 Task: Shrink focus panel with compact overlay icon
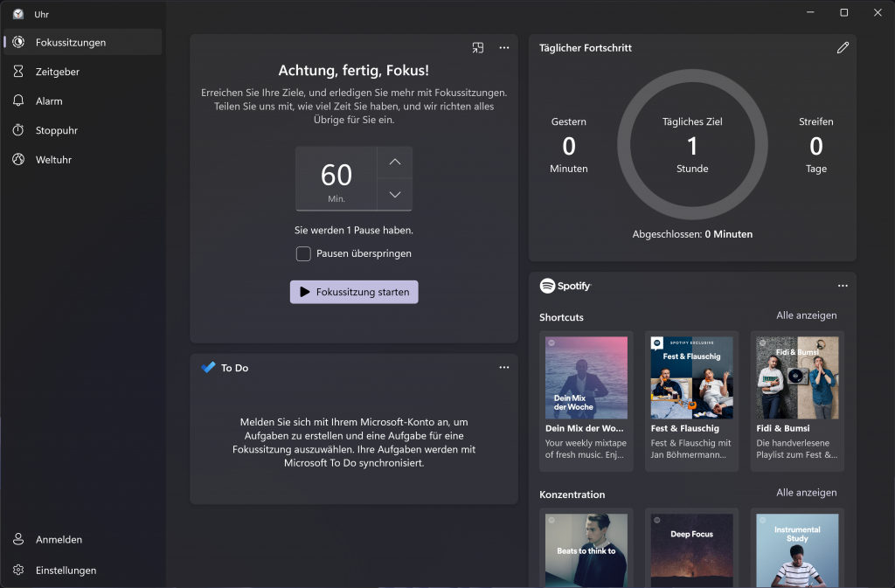tap(478, 48)
